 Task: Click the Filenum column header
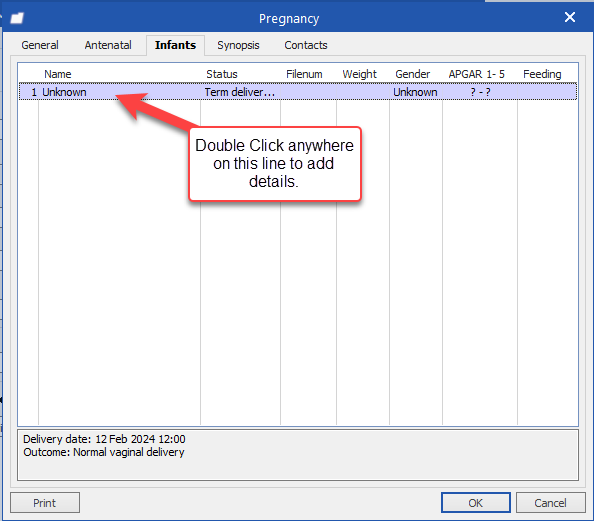pos(304,74)
